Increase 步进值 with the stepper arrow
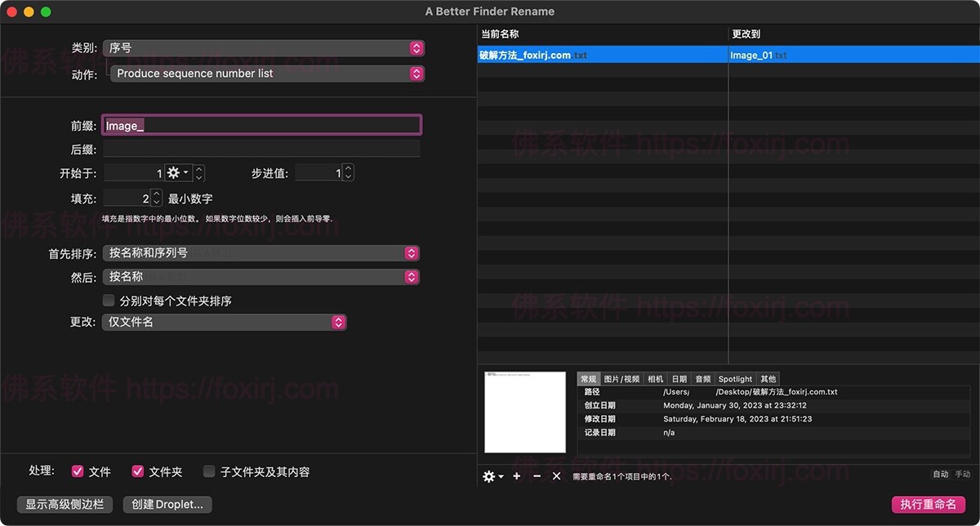 click(x=348, y=168)
